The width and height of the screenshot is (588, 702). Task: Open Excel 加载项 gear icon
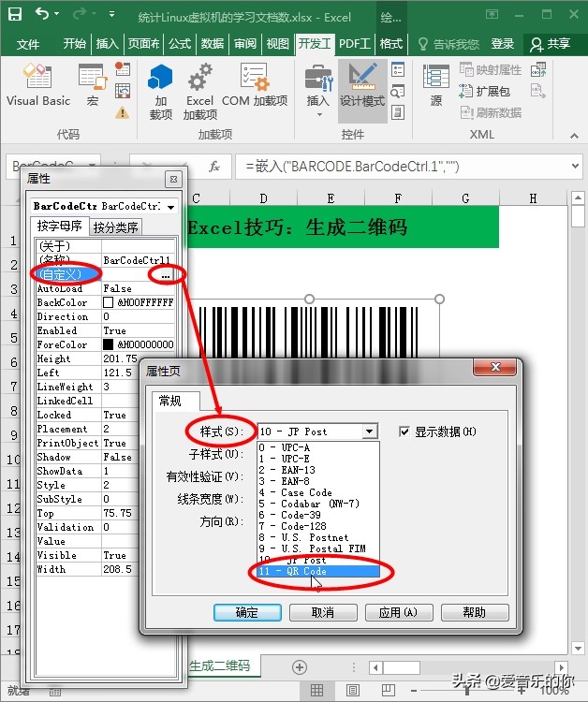[x=199, y=92]
